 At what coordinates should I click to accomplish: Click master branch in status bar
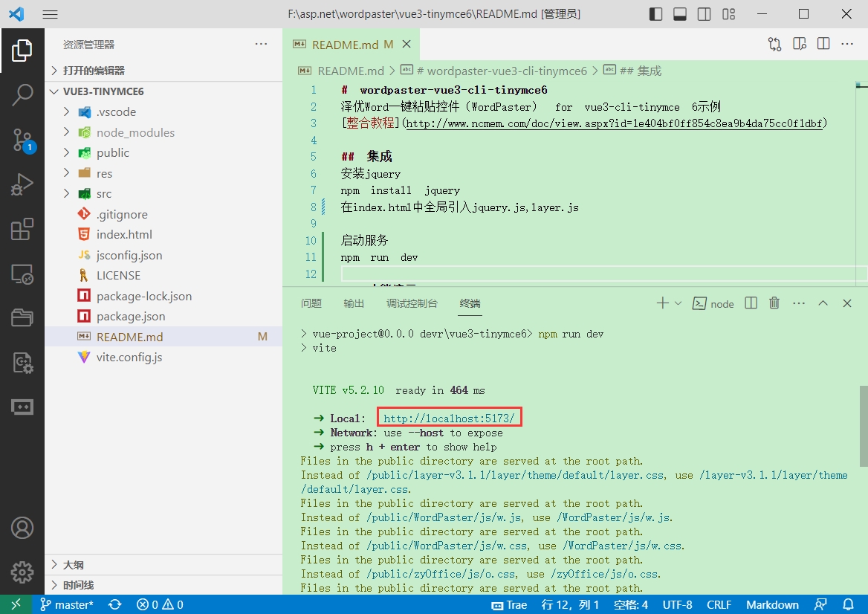pyautogui.click(x=67, y=604)
